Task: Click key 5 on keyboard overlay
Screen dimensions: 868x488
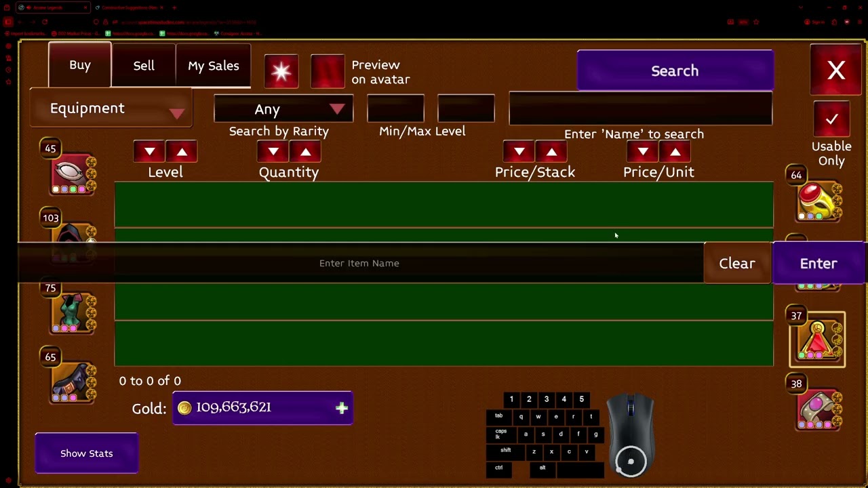Action: pos(581,399)
